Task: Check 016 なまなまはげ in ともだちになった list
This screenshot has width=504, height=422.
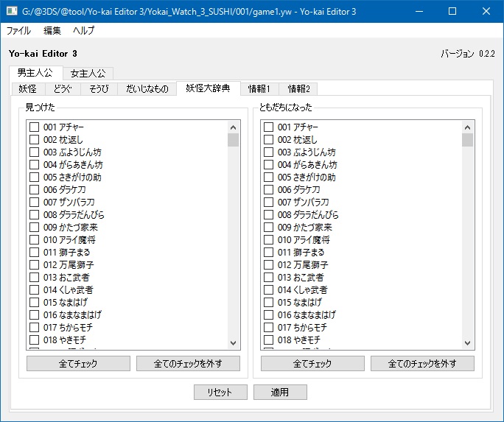Action: [x=268, y=314]
